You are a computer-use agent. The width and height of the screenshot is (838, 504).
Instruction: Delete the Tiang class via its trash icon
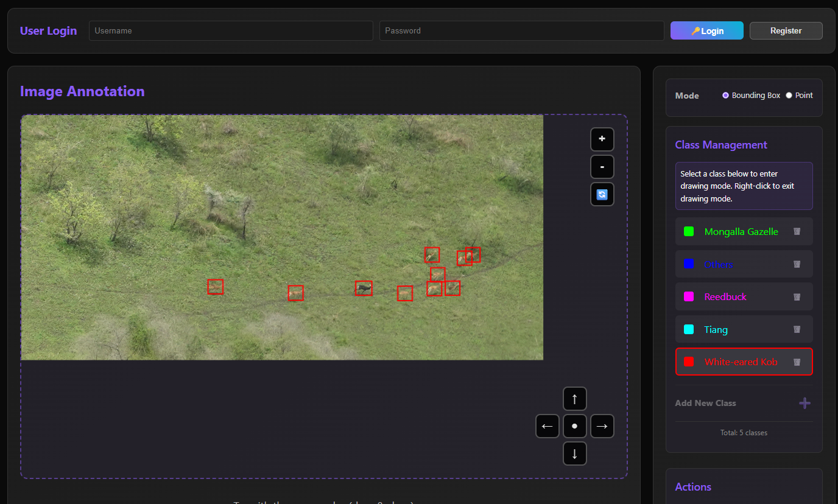797,329
